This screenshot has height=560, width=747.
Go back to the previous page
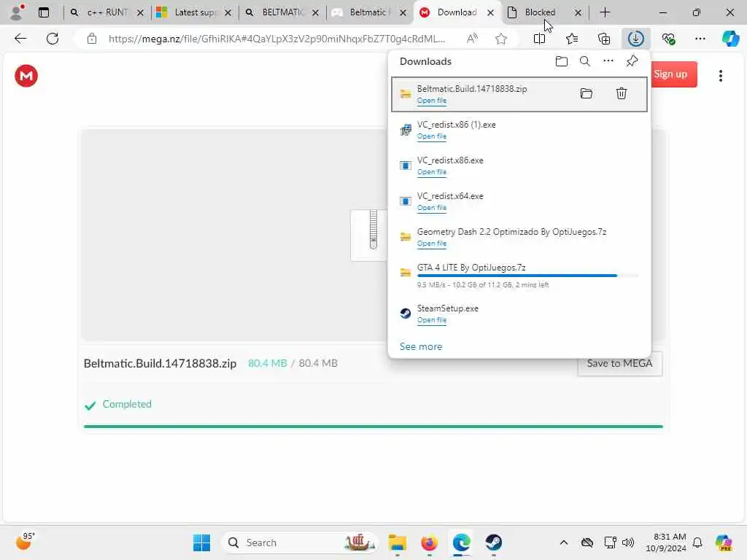[x=20, y=39]
